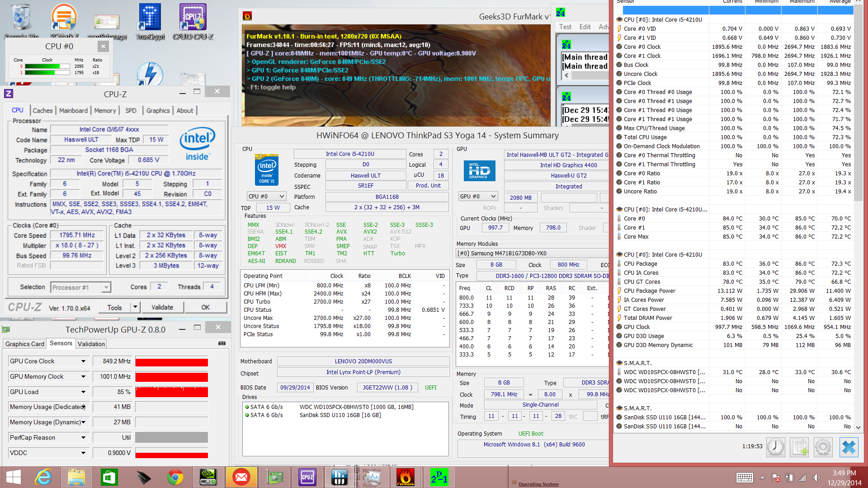This screenshot has width=868, height=488.
Task: Open the NVIDIA taskbar icon
Action: [x=208, y=477]
